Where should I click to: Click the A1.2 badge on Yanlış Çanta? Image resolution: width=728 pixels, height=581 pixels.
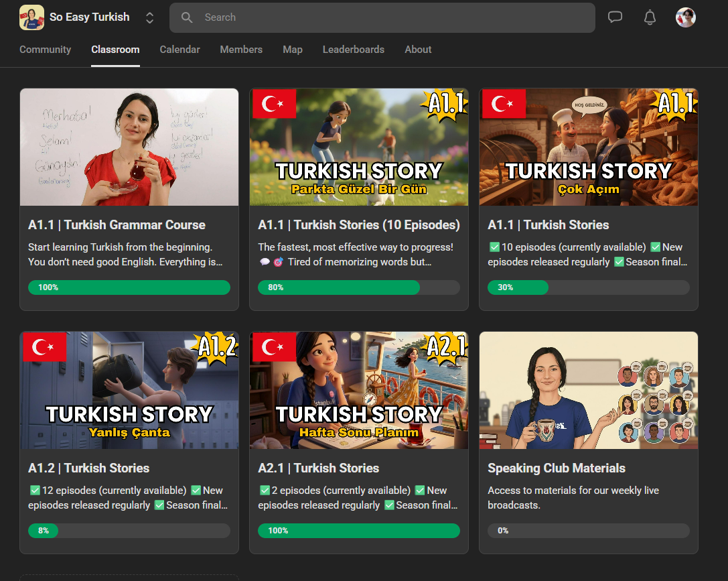[x=217, y=347]
